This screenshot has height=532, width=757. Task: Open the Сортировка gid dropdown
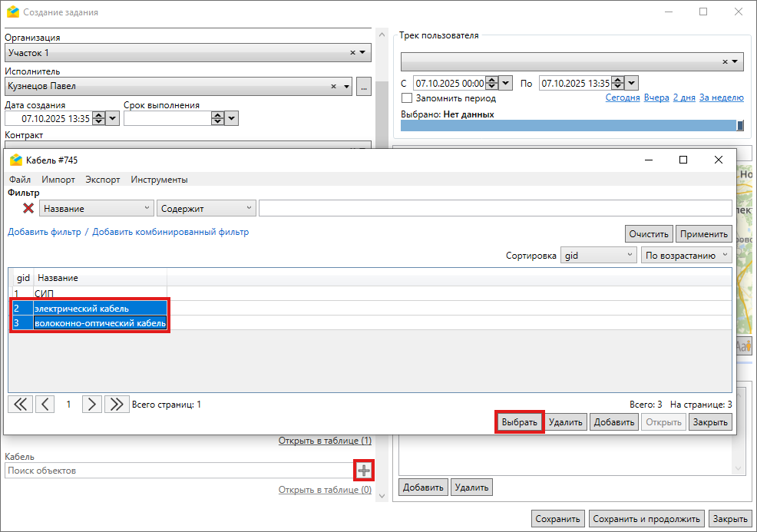(598, 255)
